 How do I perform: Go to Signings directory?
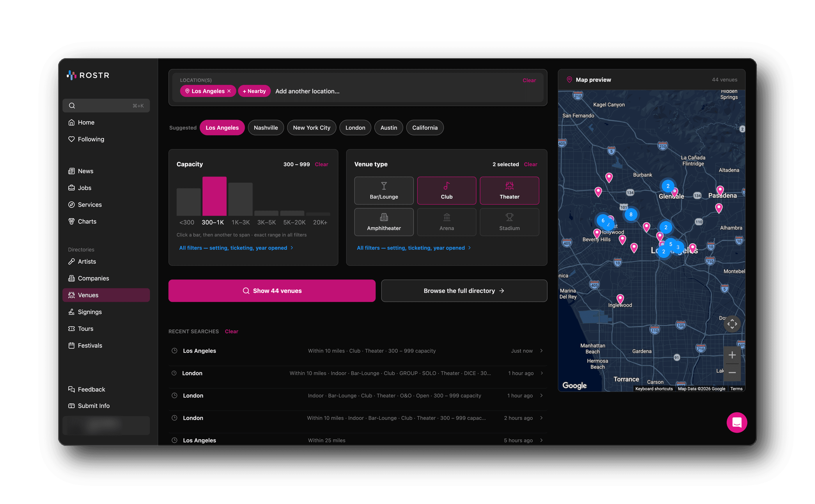coord(106,312)
